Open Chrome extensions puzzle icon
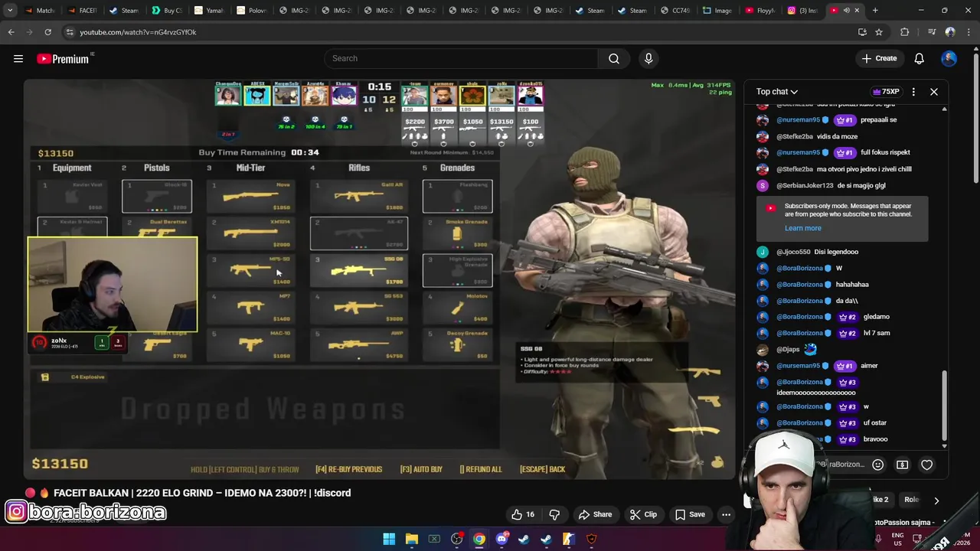 905,32
